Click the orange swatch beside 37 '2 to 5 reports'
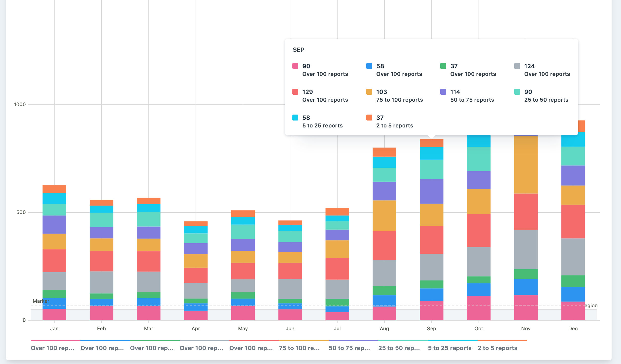This screenshot has height=364, width=621. 369,118
